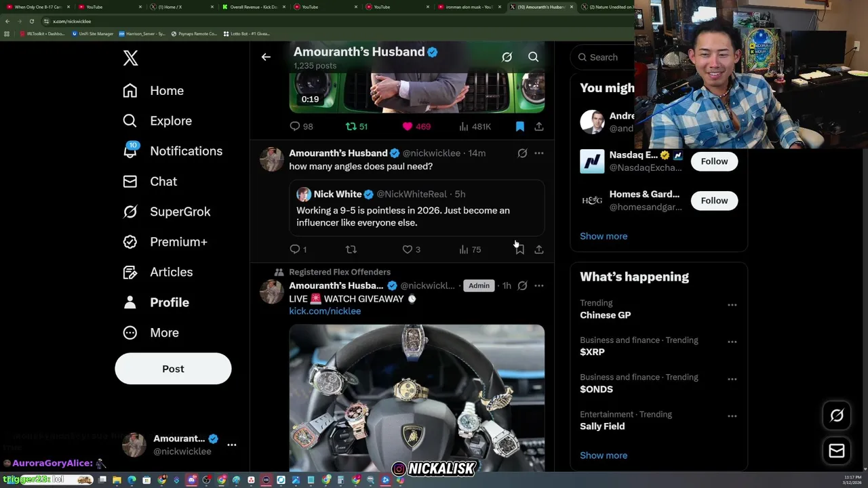The height and width of the screenshot is (488, 868).
Task: Repost the 'how many angles' post
Action: click(x=351, y=249)
